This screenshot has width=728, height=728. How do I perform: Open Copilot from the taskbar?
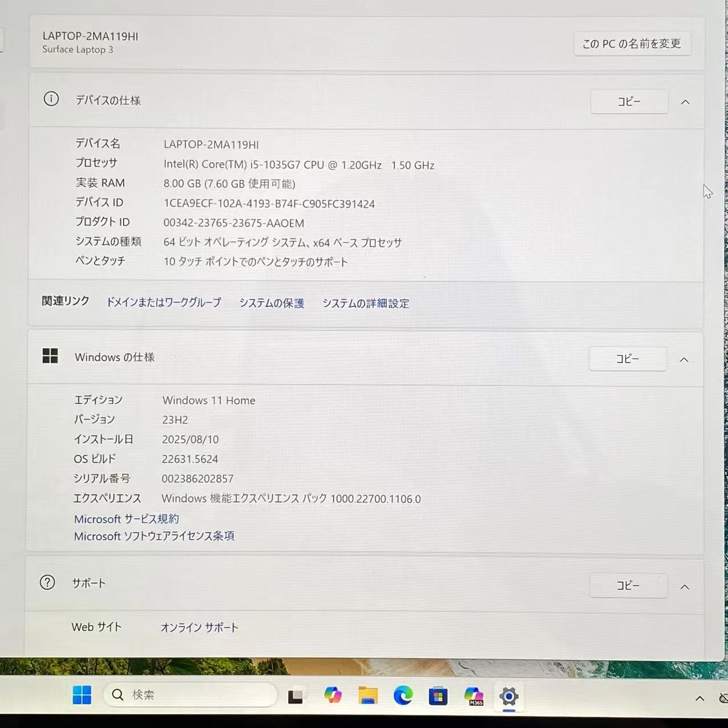tap(333, 695)
